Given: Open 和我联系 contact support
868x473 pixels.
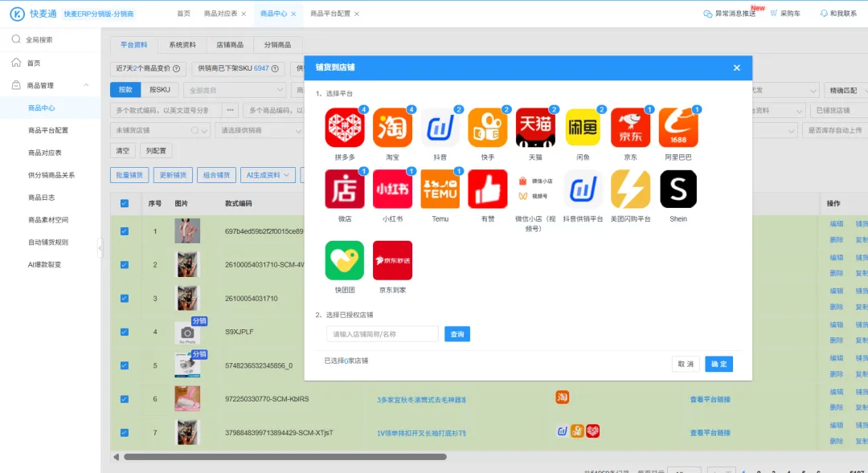Looking at the screenshot, I should pyautogui.click(x=838, y=14).
